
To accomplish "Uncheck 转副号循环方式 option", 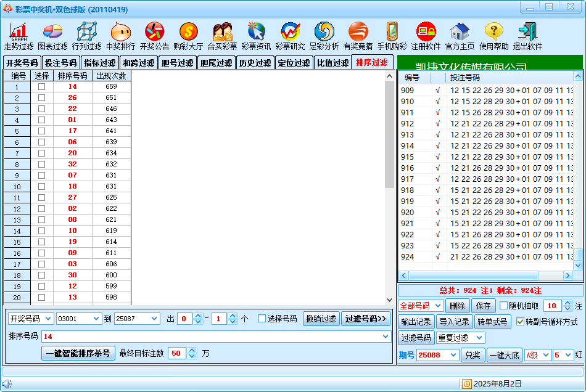I will 520,322.
